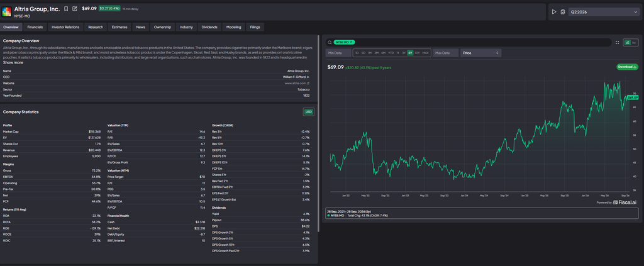Open the Dividends tab
The width and height of the screenshot is (644, 266).
pos(209,27)
